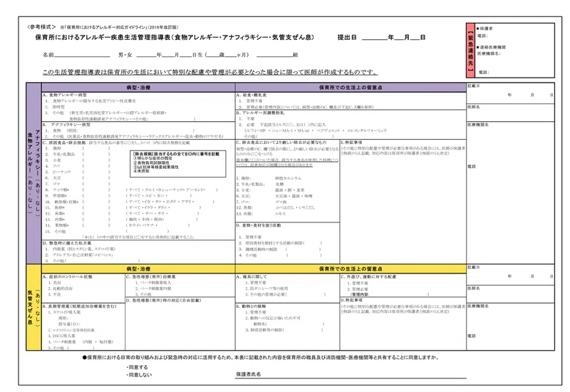The image size is (570, 392).
Task: Select food item 5. ピーナッツ
Action: click(x=58, y=172)
